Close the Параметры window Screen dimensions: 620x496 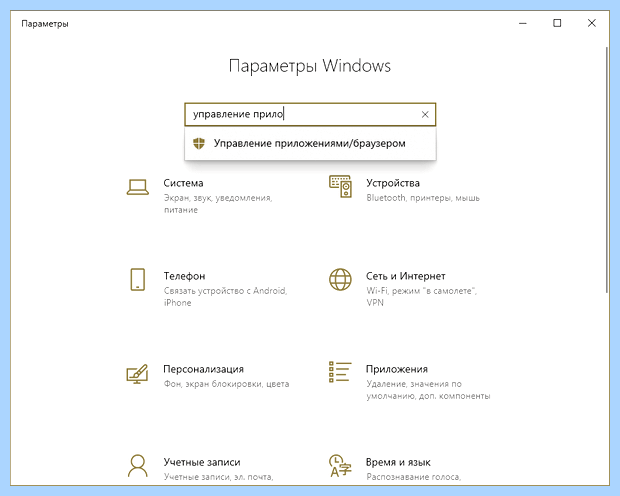[592, 23]
